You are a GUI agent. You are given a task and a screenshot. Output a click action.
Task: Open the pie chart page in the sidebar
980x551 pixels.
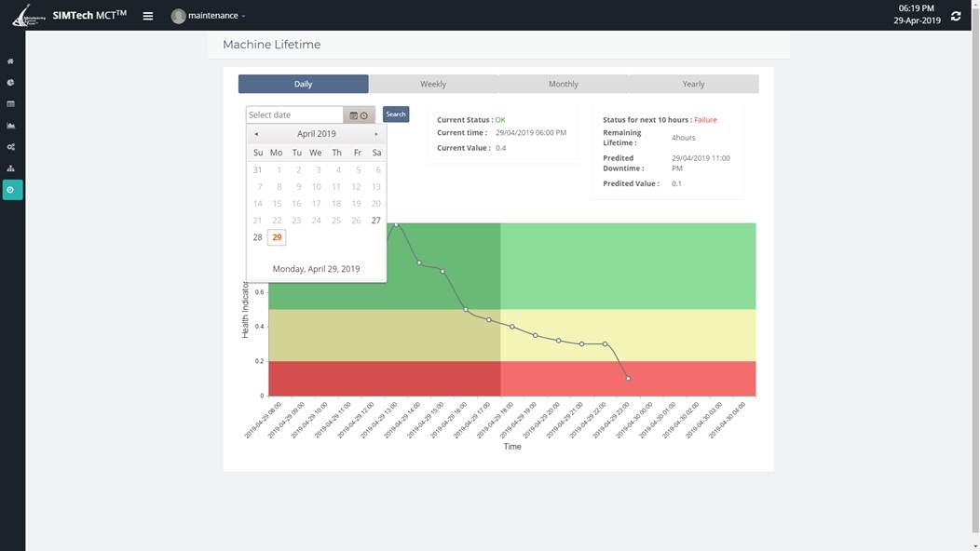pyautogui.click(x=10, y=83)
